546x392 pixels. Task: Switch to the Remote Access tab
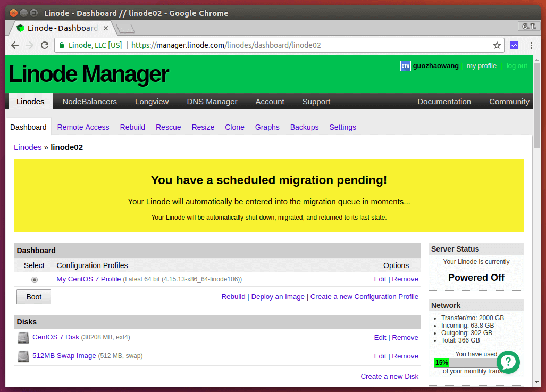coord(83,127)
